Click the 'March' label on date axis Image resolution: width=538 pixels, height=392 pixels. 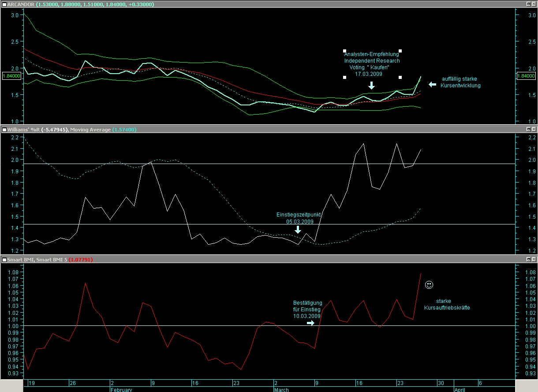coord(281,389)
